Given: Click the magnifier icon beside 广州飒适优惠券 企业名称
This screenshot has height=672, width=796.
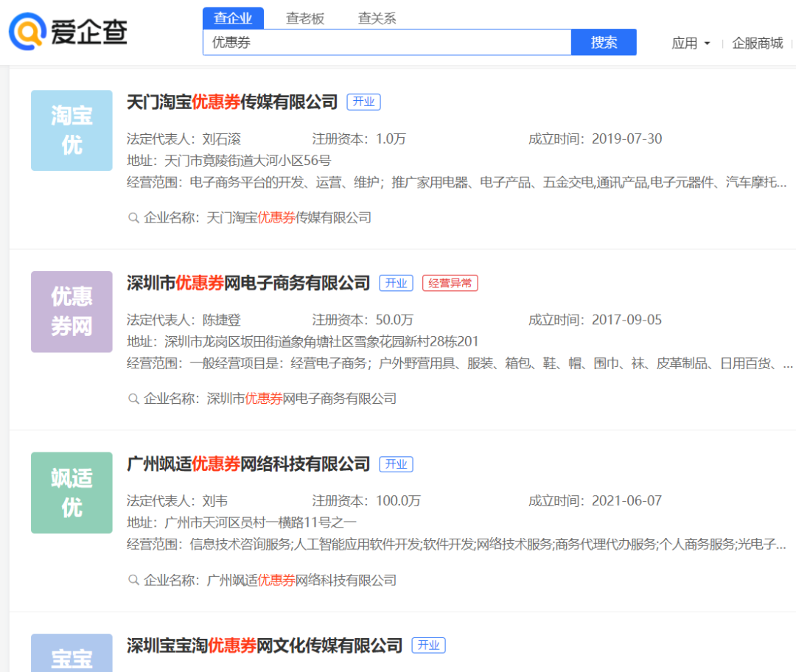Looking at the screenshot, I should coord(132,580).
